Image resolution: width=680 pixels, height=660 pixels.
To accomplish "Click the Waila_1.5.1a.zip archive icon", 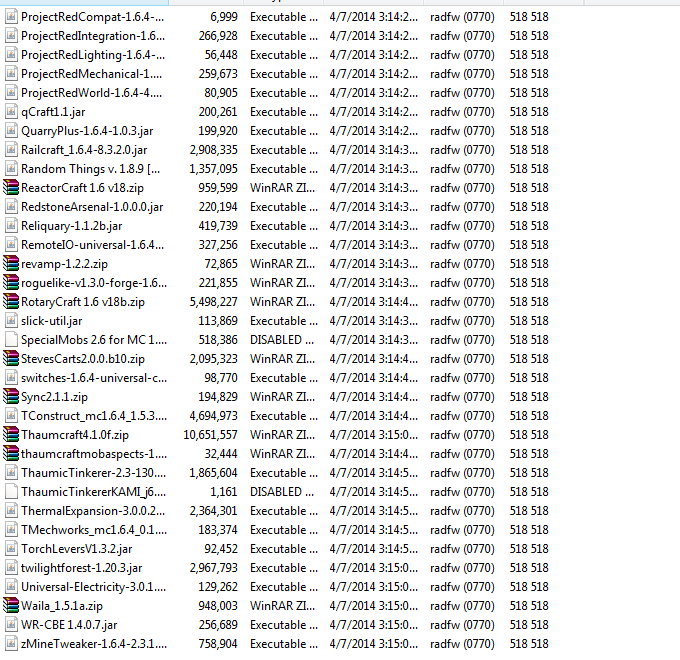I will click(11, 605).
